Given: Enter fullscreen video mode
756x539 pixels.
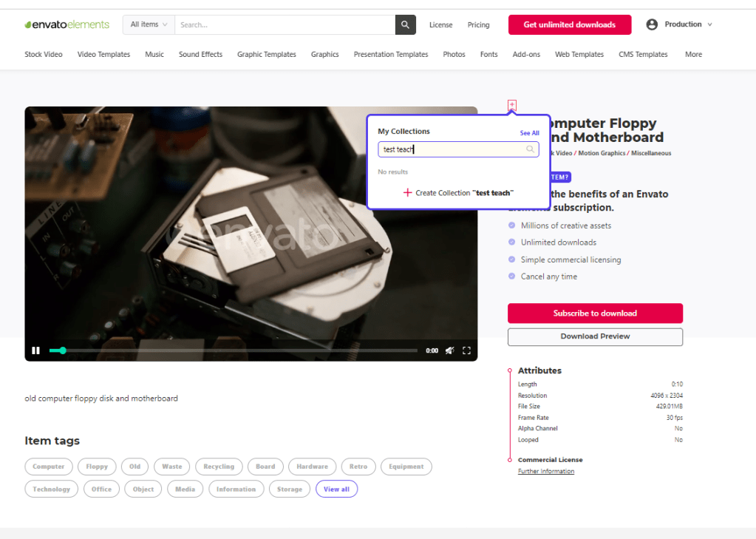Looking at the screenshot, I should 466,350.
